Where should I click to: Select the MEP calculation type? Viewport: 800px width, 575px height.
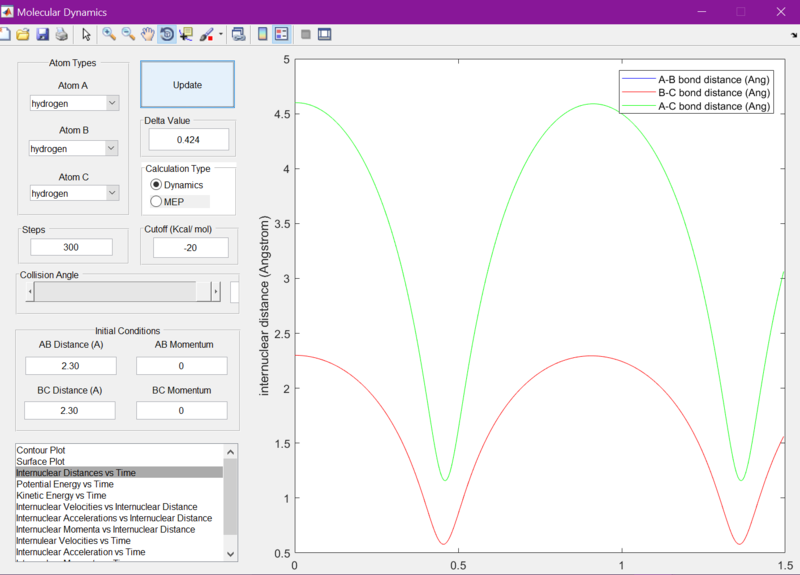point(156,202)
